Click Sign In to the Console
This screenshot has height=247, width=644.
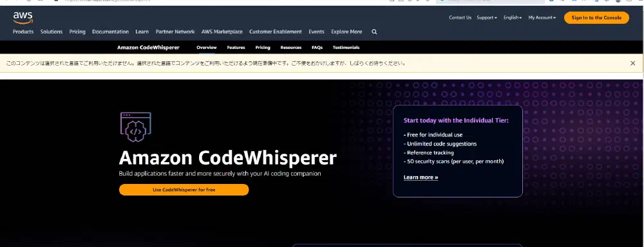tap(596, 17)
